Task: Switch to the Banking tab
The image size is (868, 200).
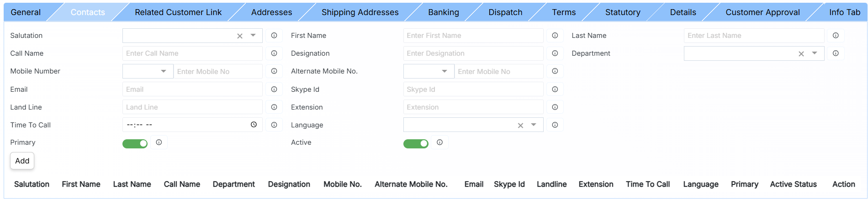Action: [x=443, y=12]
